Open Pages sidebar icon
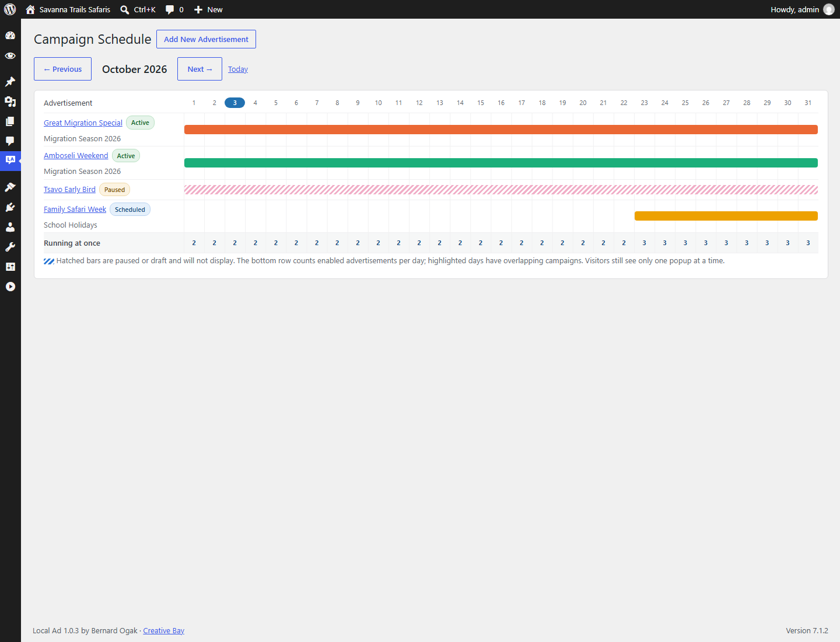The height and width of the screenshot is (642, 840). (10, 121)
